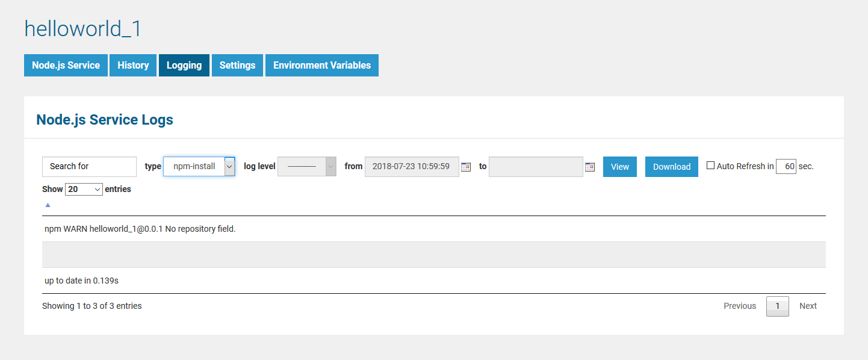Image resolution: width=868 pixels, height=360 pixels.
Task: Switch to the Node.js Service tab
Action: [x=66, y=65]
